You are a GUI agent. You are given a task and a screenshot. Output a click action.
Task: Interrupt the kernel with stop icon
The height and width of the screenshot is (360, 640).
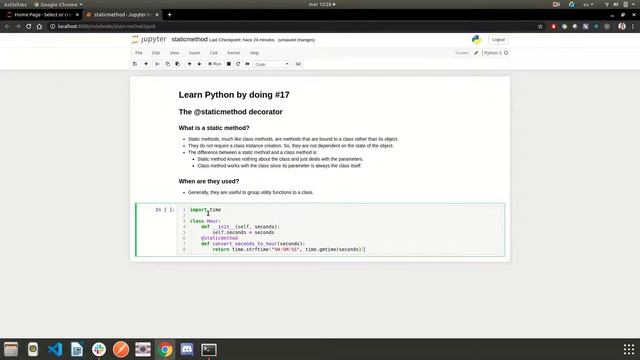click(229, 64)
